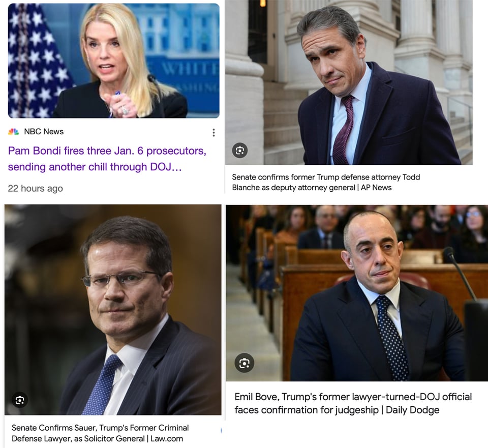Open the Emil Bove confirmation caption link
The width and height of the screenshot is (488, 448).
(353, 403)
